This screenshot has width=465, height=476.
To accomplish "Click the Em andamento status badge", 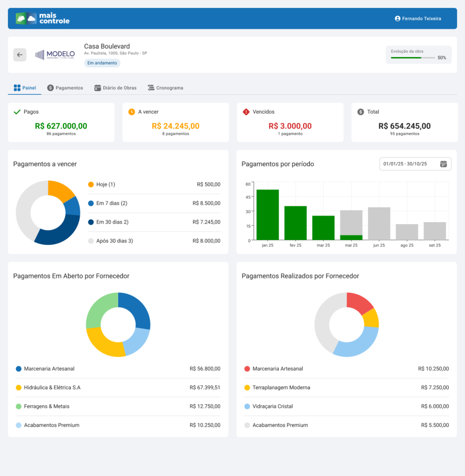I will coord(102,63).
